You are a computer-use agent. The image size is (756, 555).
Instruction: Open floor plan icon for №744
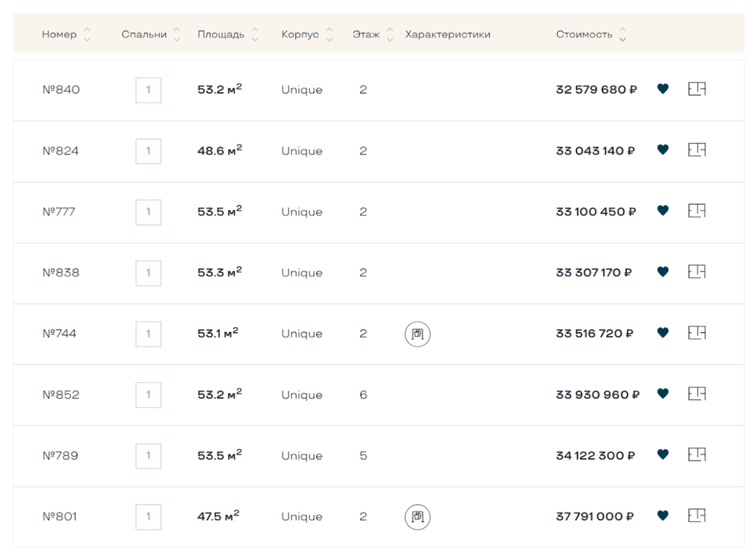point(697,333)
